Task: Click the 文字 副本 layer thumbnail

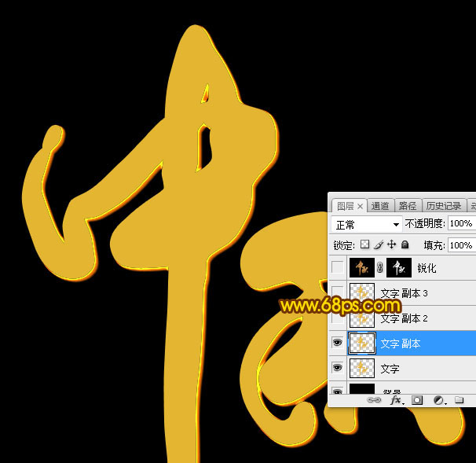Action: click(x=362, y=344)
